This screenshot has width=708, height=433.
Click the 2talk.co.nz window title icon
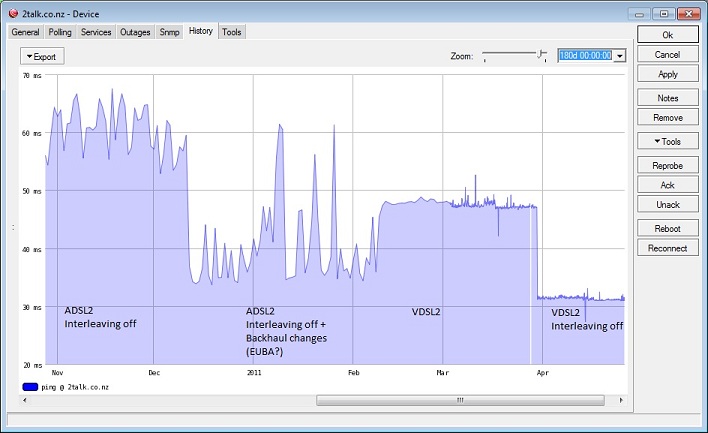coord(12,14)
